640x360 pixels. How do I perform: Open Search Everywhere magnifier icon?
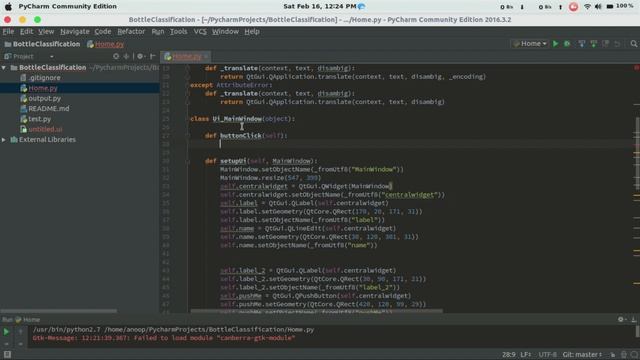[x=633, y=44]
